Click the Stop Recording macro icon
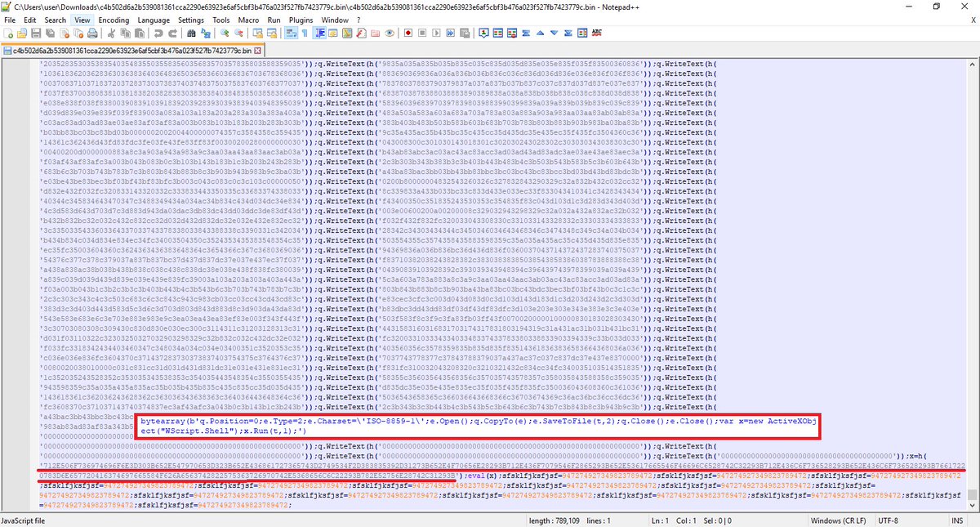Image resolution: width=980 pixels, height=527 pixels. tap(422, 33)
